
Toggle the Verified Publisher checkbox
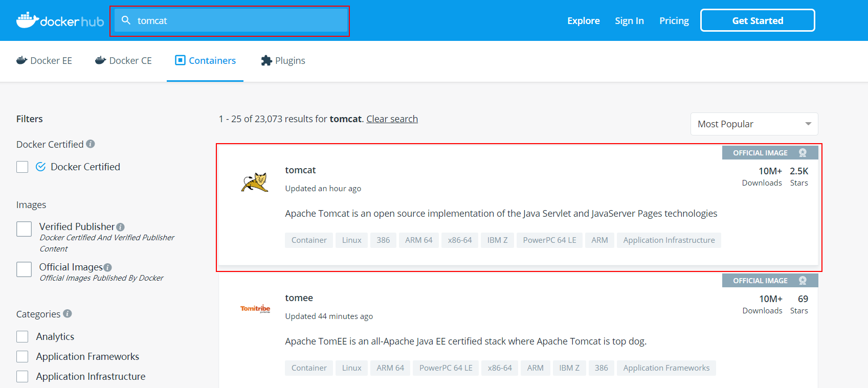tap(24, 229)
